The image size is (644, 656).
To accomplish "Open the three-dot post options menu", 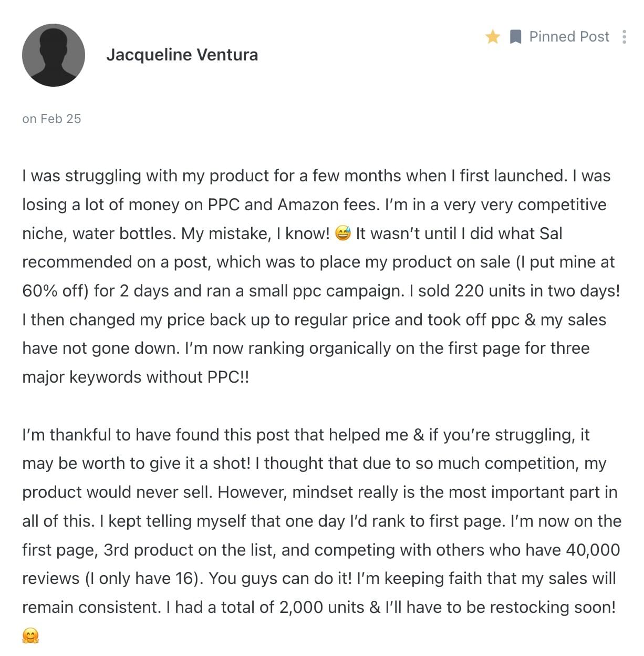I will pos(624,37).
